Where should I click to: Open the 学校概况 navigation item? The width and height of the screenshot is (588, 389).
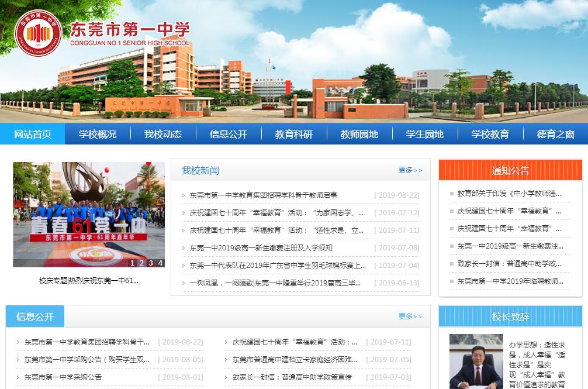[x=98, y=134]
